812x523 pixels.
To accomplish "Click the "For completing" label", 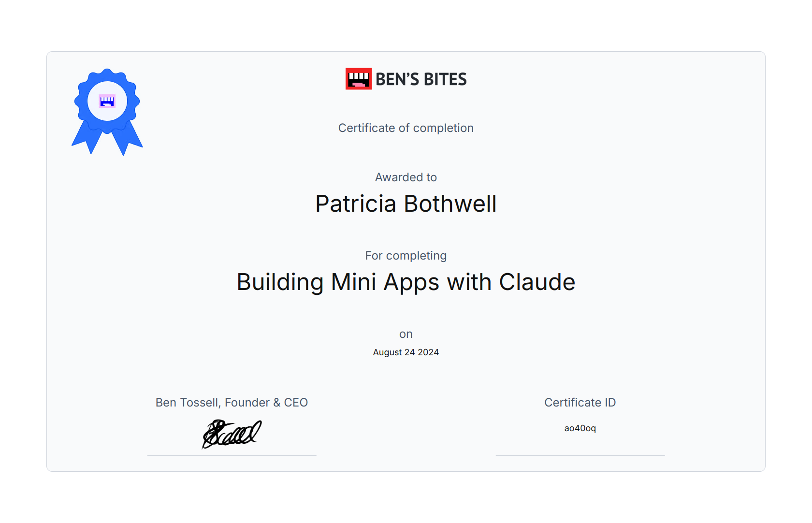I will (406, 256).
